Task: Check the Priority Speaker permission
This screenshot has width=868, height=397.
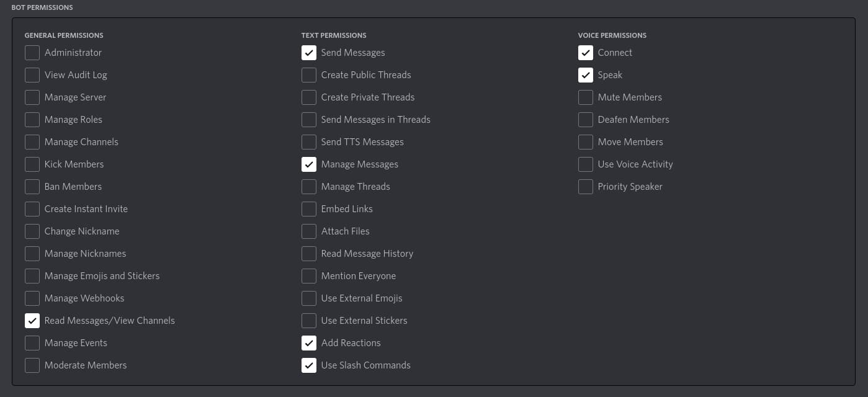Action: [586, 187]
